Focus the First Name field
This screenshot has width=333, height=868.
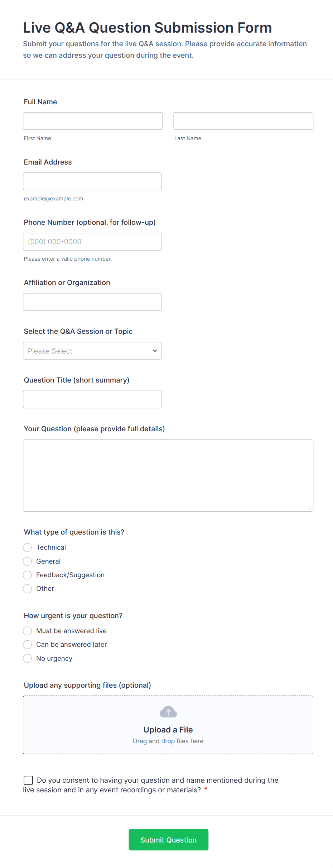point(93,121)
